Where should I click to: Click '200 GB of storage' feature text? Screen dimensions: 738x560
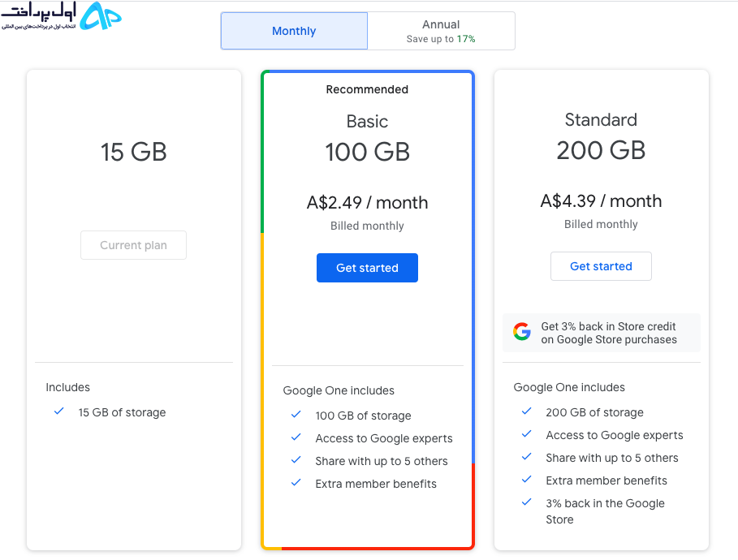[594, 413]
